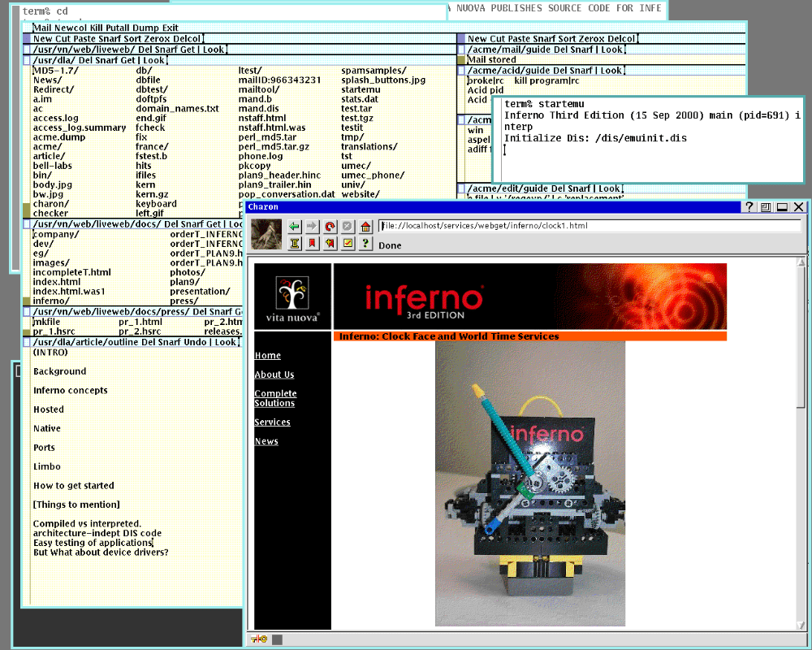Image resolution: width=812 pixels, height=650 pixels.
Task: Click layout box beside /acme/edit/guide tag
Action: pos(461,188)
